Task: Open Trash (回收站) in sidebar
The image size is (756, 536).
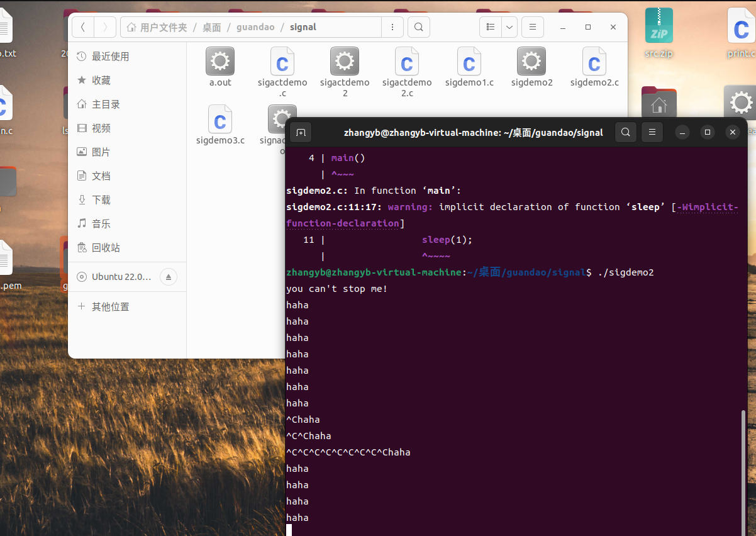Action: pos(127,248)
